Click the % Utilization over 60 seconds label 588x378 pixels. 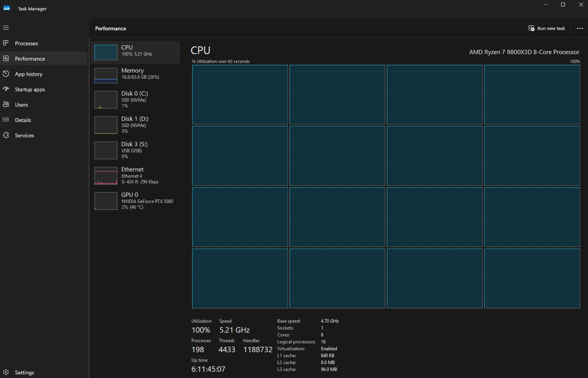click(x=221, y=61)
